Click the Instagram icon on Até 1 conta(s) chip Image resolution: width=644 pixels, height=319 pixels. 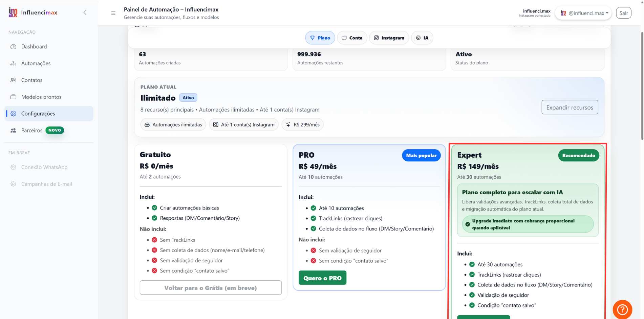point(216,124)
